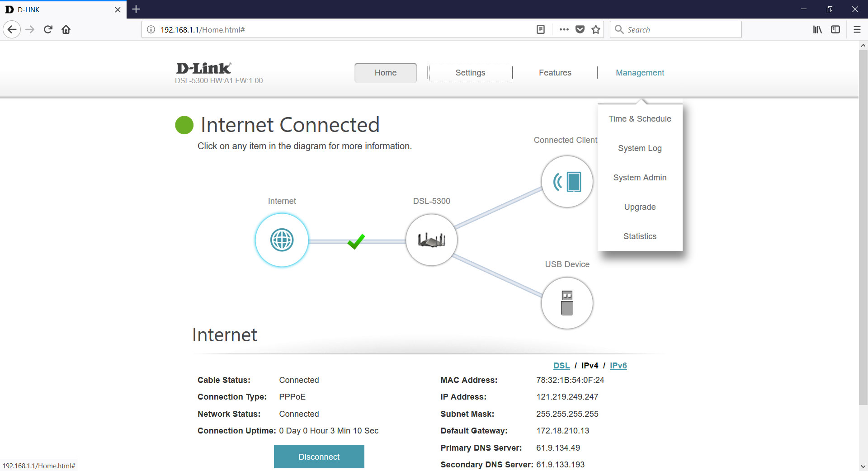Click the page vertical scrollbar thumb

point(863,227)
